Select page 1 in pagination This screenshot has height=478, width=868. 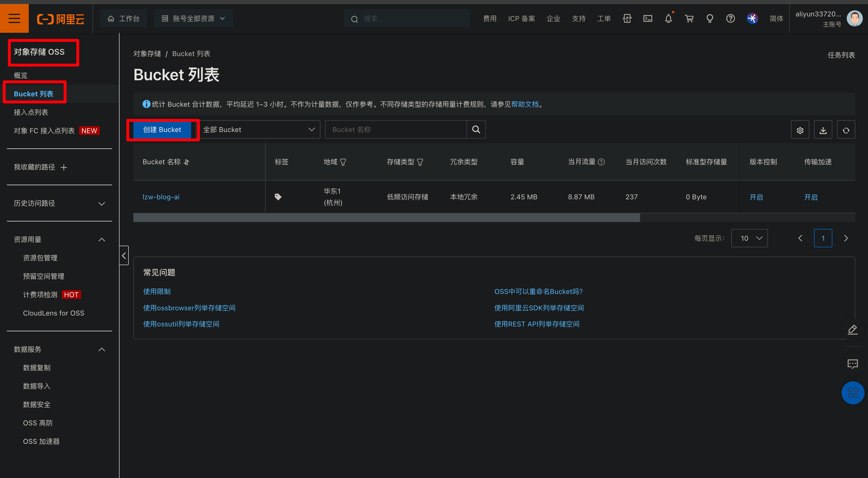click(823, 238)
